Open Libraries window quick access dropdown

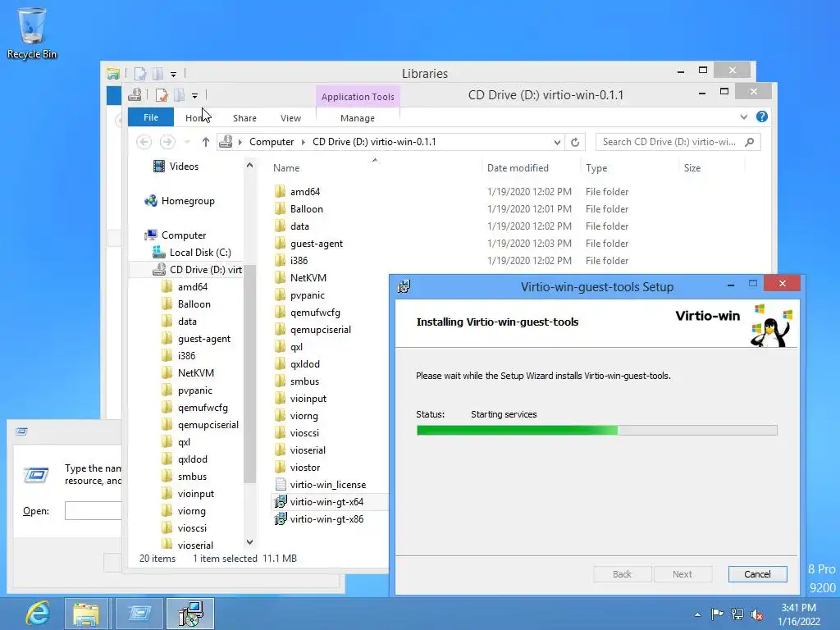point(173,74)
